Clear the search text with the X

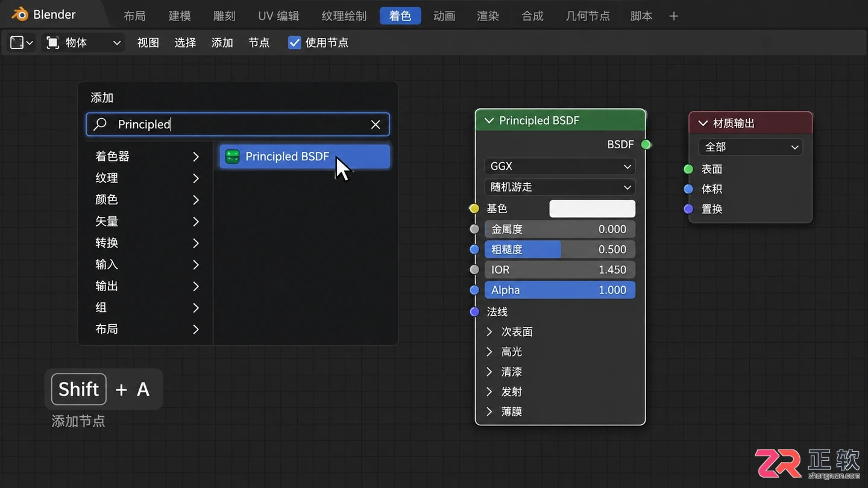coord(376,124)
